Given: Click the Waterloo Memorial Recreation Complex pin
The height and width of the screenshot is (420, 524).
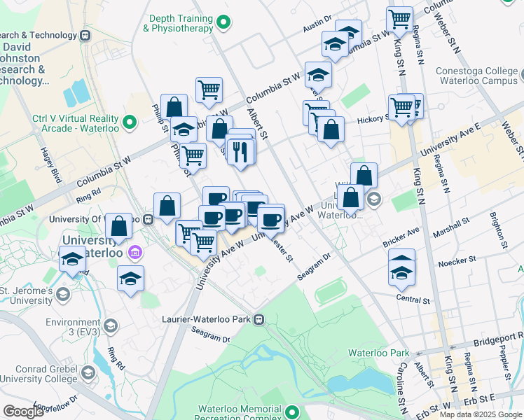Looking at the screenshot, I should coord(293,413).
